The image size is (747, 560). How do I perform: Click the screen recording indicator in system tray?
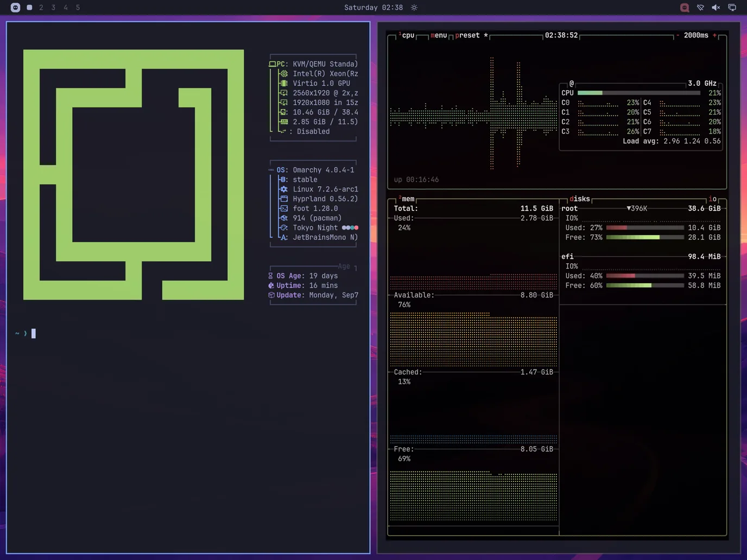(685, 8)
